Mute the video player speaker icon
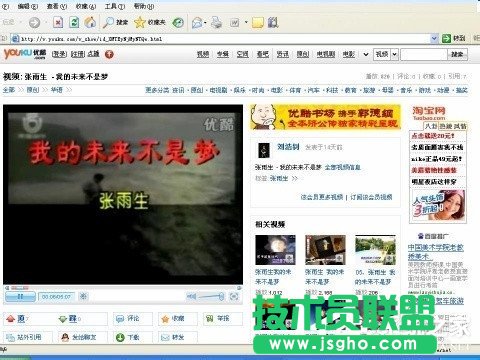Screen dimensions: 480x360 (x=191, y=296)
